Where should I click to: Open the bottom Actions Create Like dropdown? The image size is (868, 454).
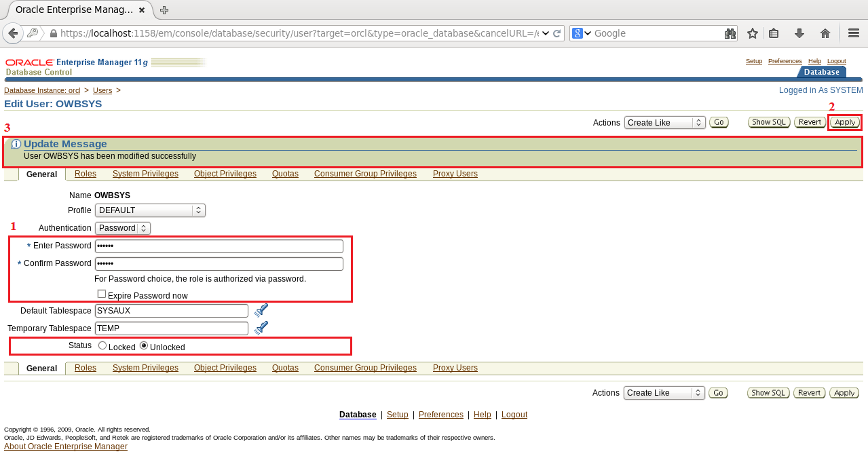pyautogui.click(x=665, y=393)
